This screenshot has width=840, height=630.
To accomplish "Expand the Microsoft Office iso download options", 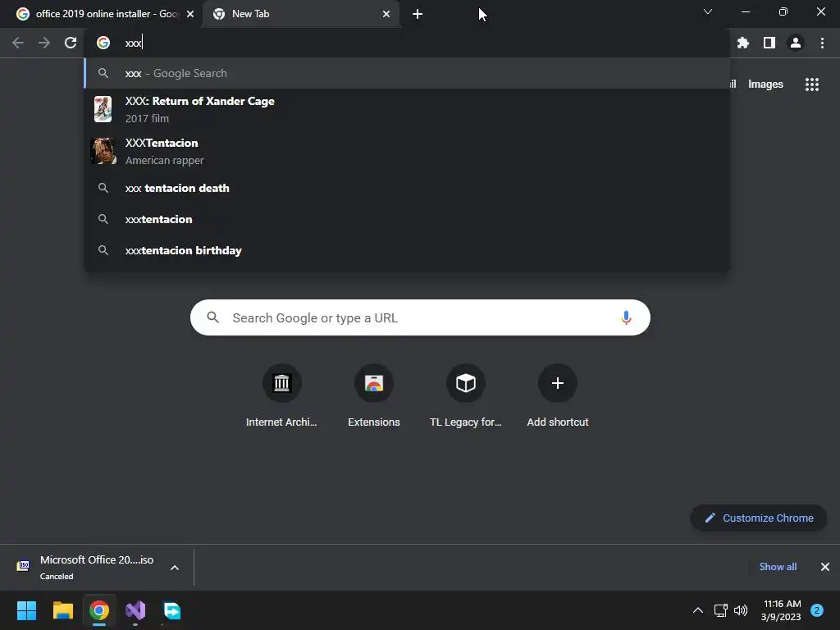I will (x=175, y=568).
